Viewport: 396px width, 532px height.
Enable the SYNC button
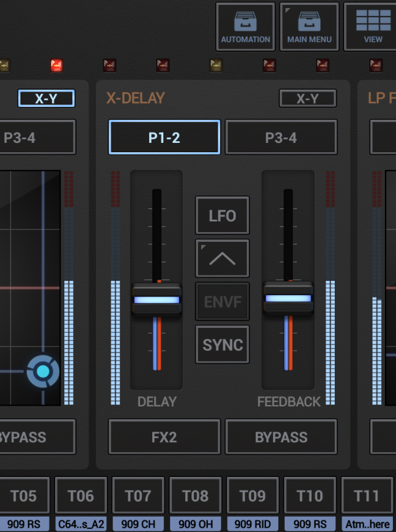pyautogui.click(x=222, y=345)
